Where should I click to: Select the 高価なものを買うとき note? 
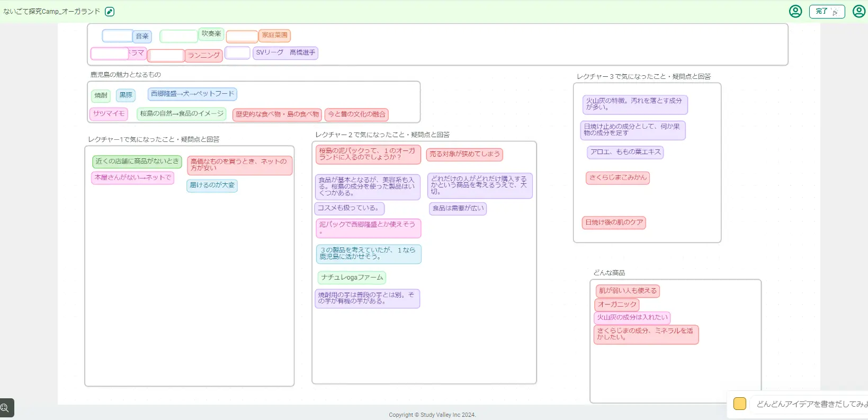[240, 165]
